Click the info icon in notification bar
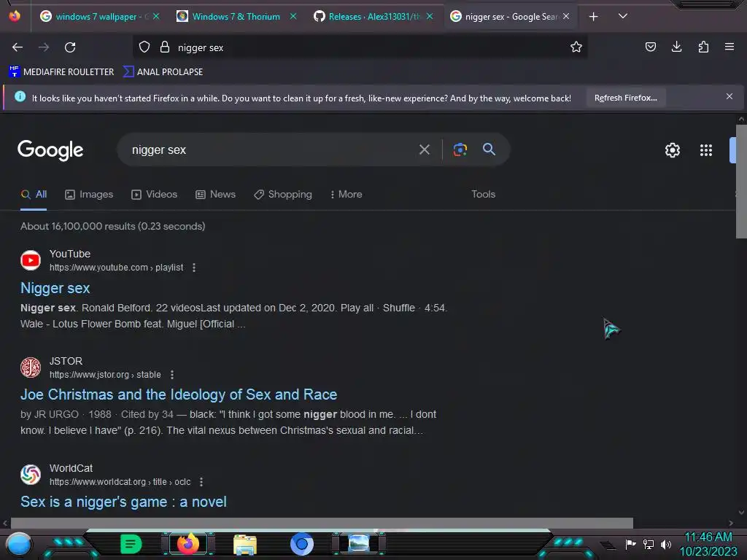Image resolution: width=747 pixels, height=560 pixels. (20, 97)
